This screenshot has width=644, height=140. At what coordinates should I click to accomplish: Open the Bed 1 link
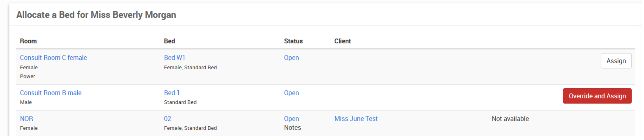coord(172,93)
